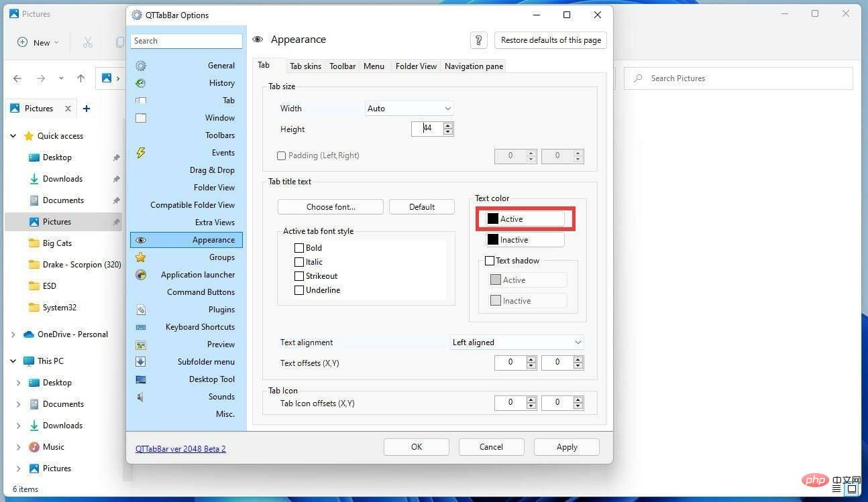Expand the Music folder under This PC

pyautogui.click(x=19, y=447)
